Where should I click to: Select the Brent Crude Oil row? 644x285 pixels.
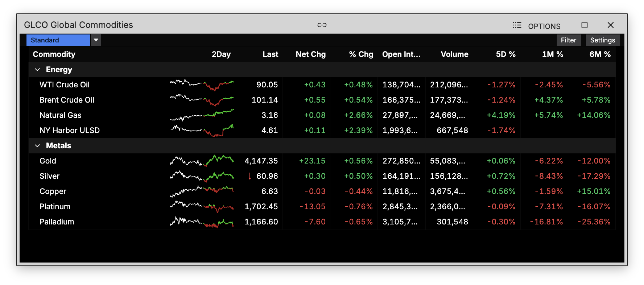(x=322, y=100)
